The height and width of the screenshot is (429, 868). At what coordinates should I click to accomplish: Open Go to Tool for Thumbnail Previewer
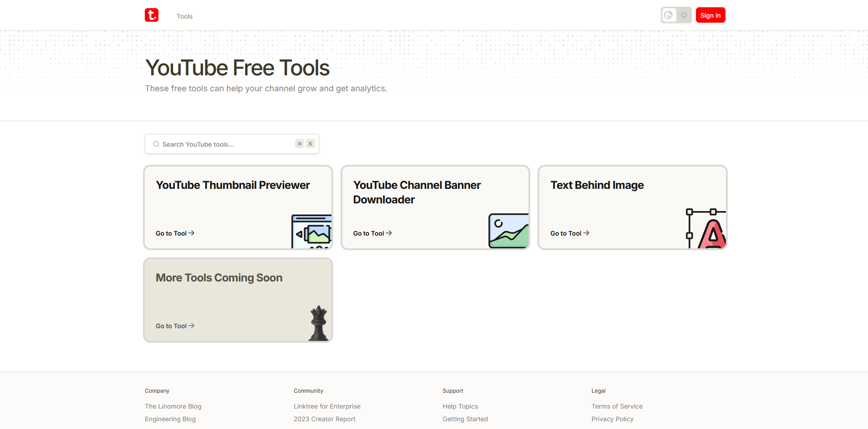175,233
